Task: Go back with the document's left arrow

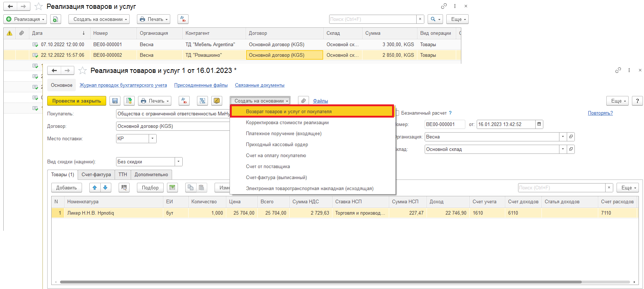Action: tap(54, 70)
